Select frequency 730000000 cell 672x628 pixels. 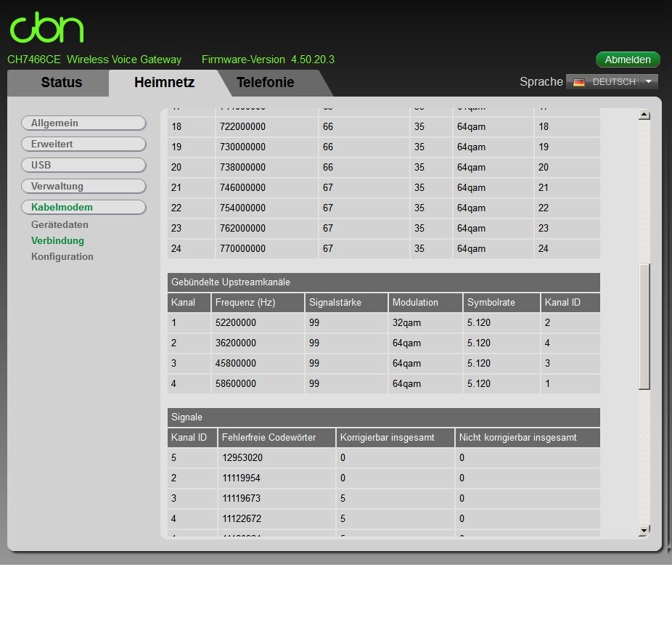point(266,147)
